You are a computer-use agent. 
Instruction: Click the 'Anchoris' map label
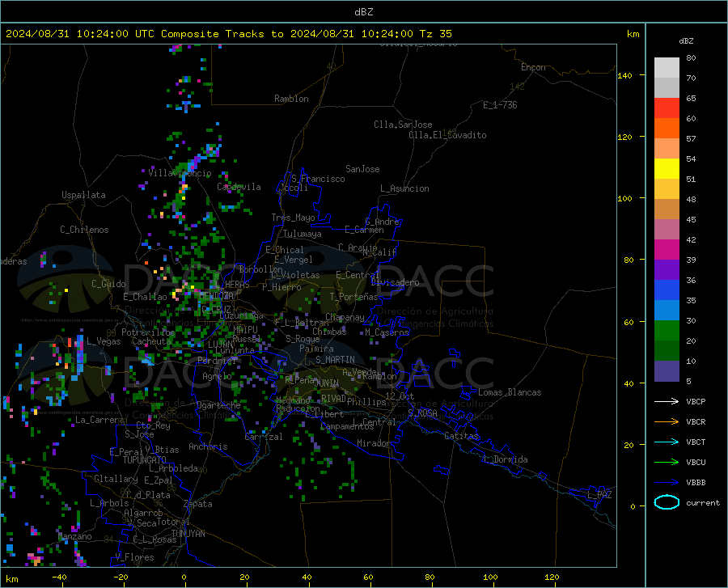coord(208,446)
